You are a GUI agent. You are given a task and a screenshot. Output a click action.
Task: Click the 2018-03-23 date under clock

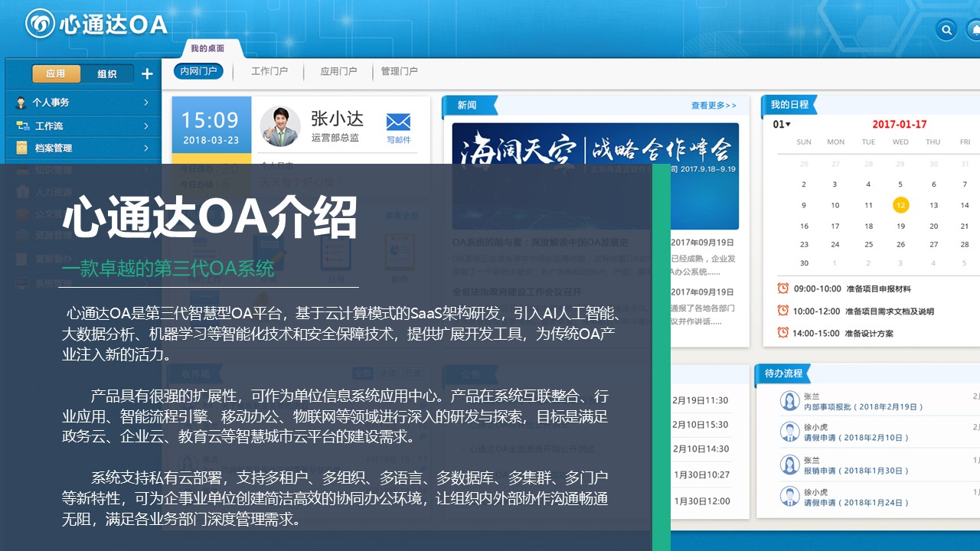[x=211, y=141]
